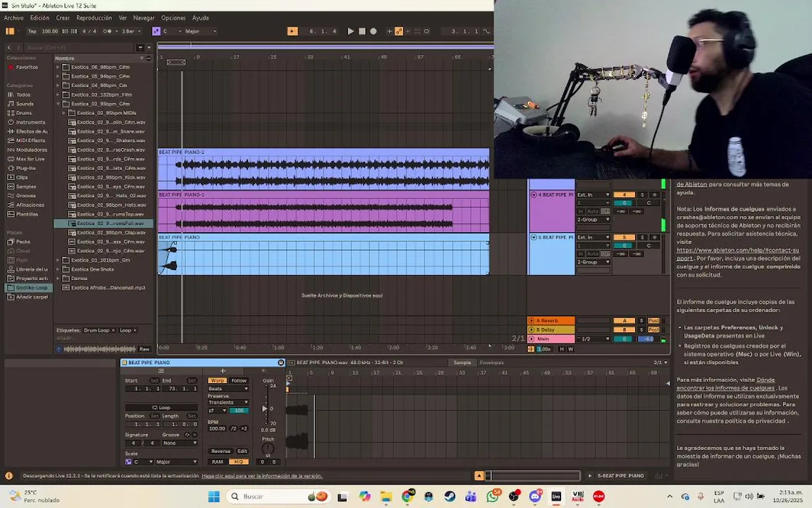Click the browser search field
Image resolution: width=812 pixels, height=508 pixels.
pos(80,48)
